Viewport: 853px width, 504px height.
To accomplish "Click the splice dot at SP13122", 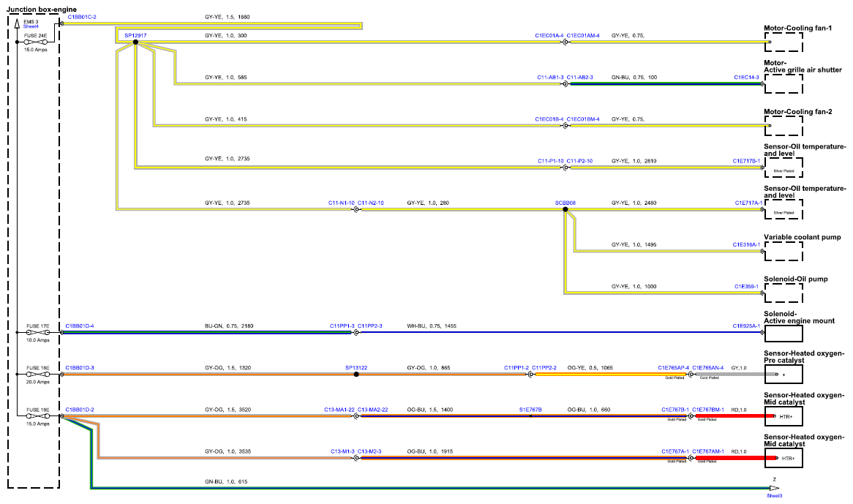I will pyautogui.click(x=356, y=374).
